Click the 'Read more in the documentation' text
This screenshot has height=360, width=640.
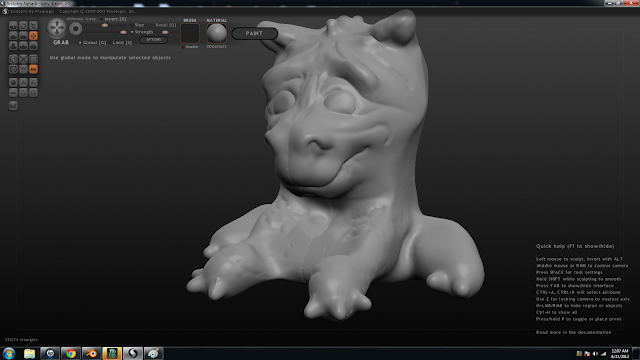(x=573, y=332)
